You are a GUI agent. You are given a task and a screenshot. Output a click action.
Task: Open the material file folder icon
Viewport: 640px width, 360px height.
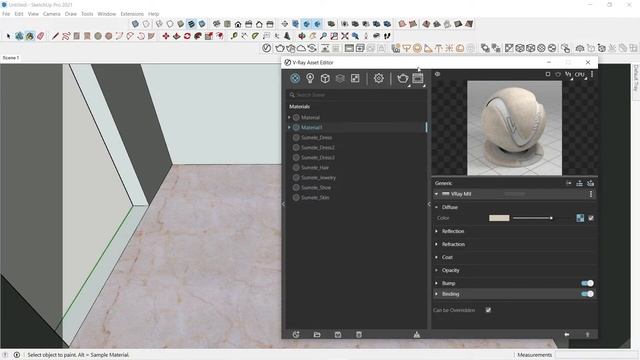(x=317, y=335)
